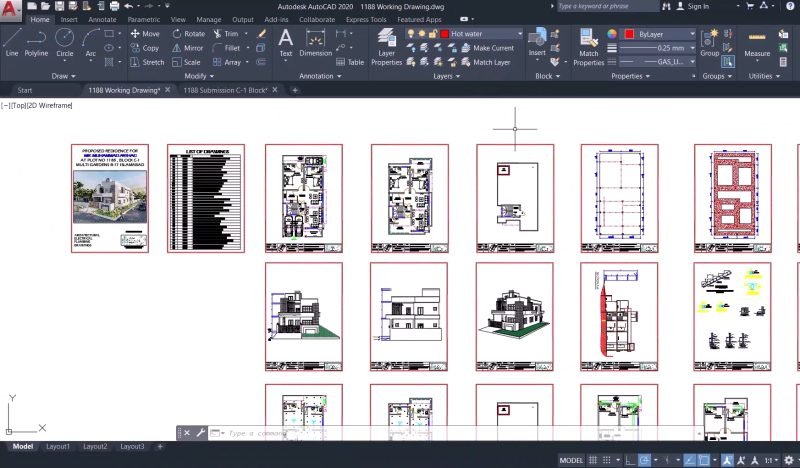
Task: Toggle auto-scale annotation in status bar
Action: (741, 460)
